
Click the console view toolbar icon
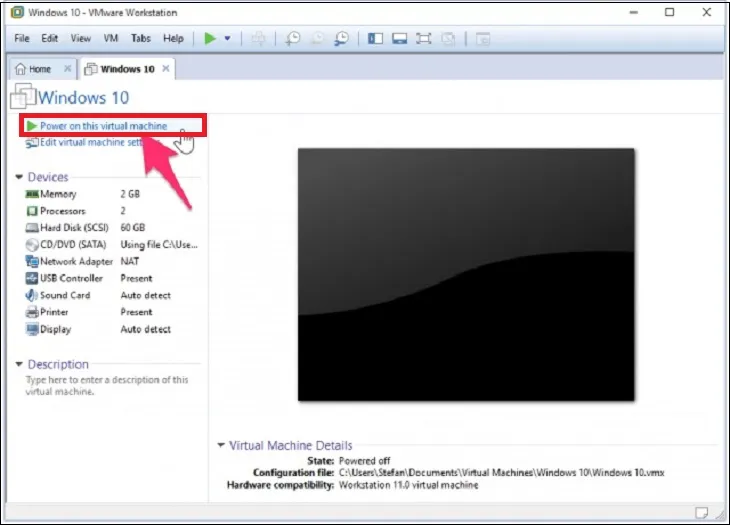coord(483,39)
